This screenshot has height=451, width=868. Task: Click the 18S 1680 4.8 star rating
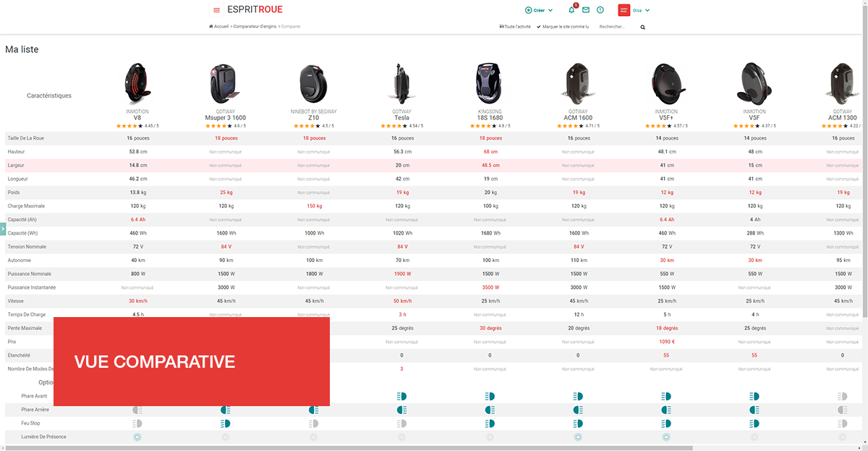pos(490,126)
